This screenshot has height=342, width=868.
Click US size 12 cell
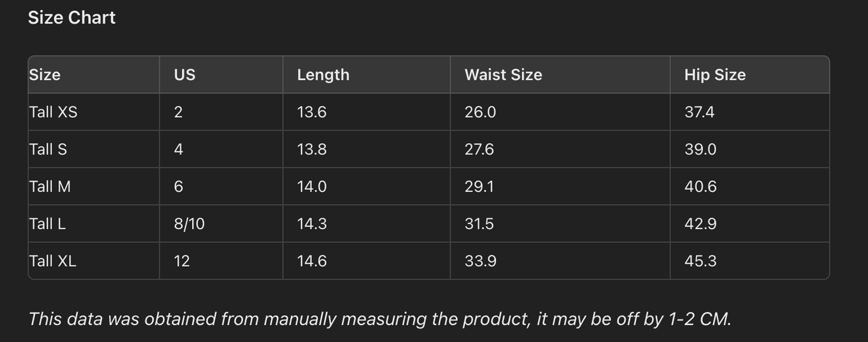coord(182,261)
